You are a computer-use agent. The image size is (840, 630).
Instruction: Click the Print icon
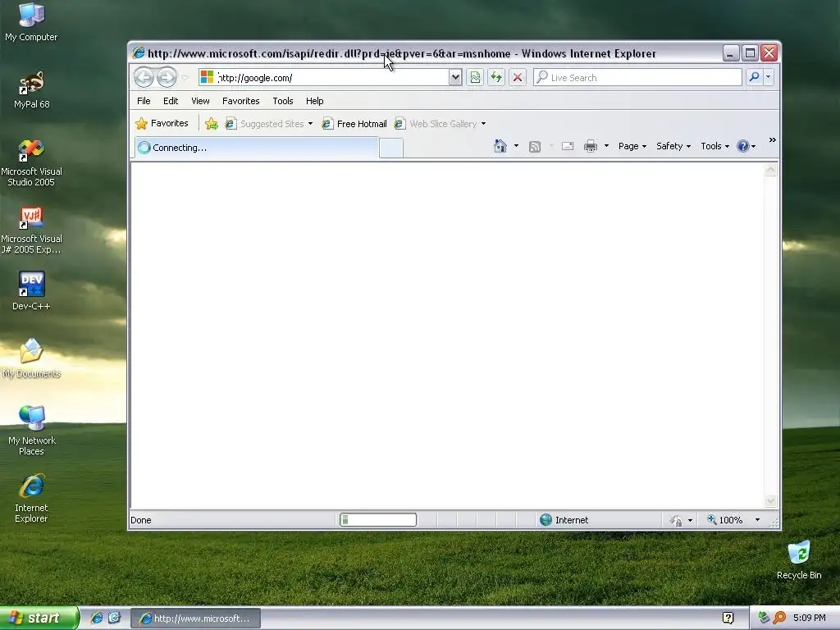pyautogui.click(x=591, y=146)
